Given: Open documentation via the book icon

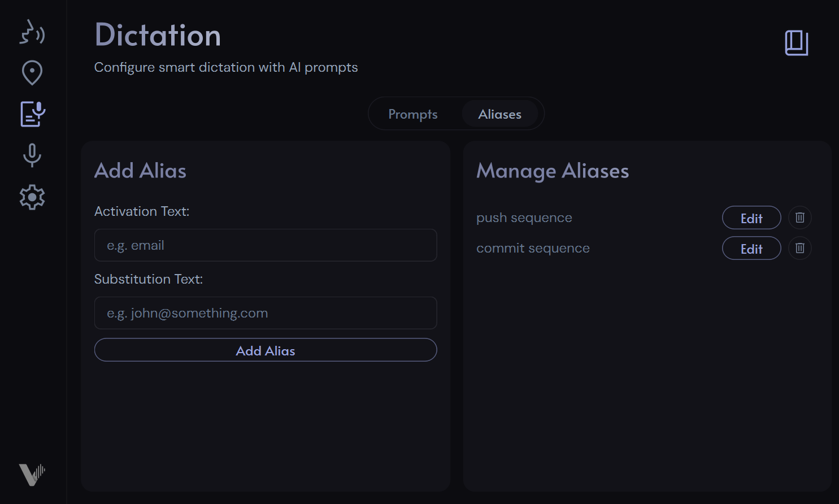Looking at the screenshot, I should 797,42.
